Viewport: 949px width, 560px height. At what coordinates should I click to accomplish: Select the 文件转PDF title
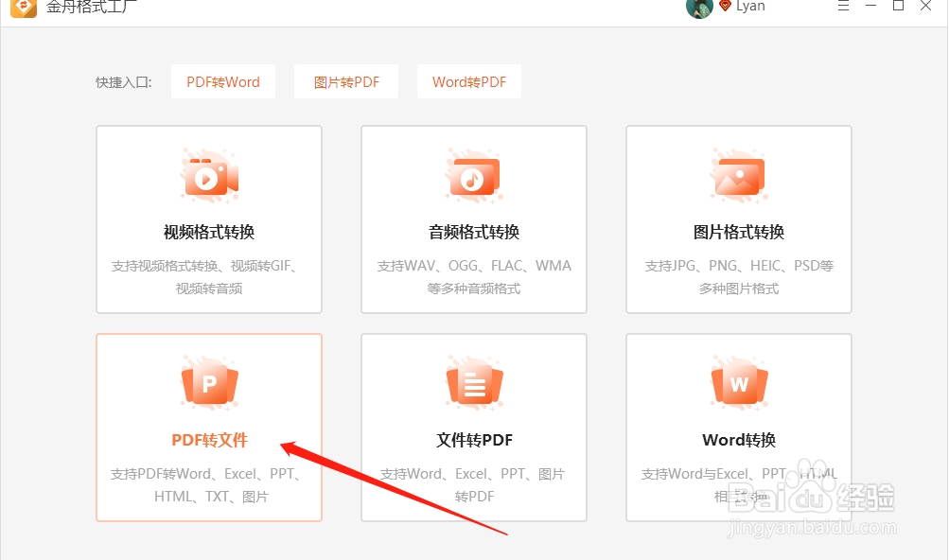point(475,440)
